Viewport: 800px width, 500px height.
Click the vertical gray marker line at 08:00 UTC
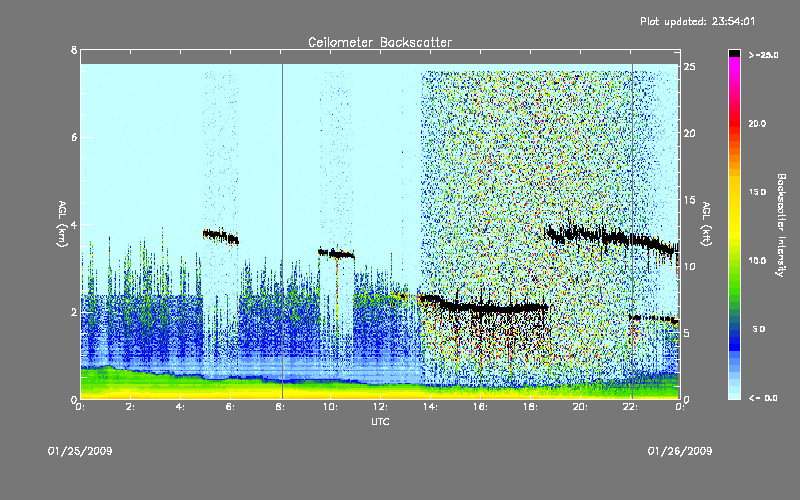(x=282, y=231)
